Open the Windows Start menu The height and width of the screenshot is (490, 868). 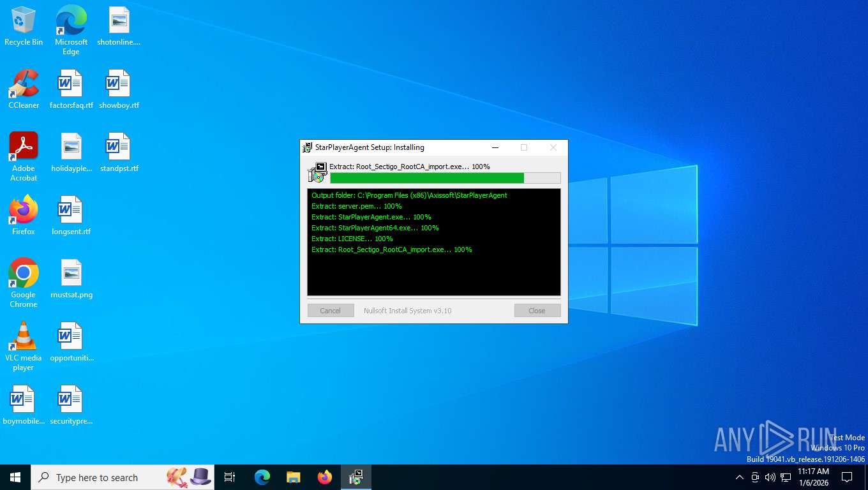[x=15, y=477]
